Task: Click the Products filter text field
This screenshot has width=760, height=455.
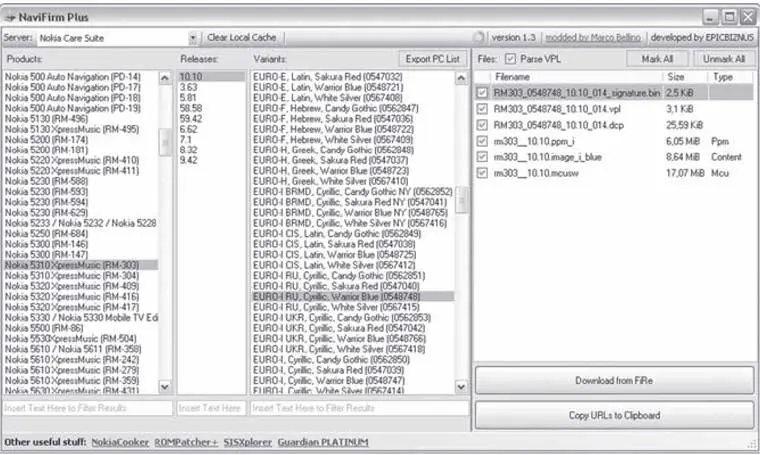Action: coord(86,408)
